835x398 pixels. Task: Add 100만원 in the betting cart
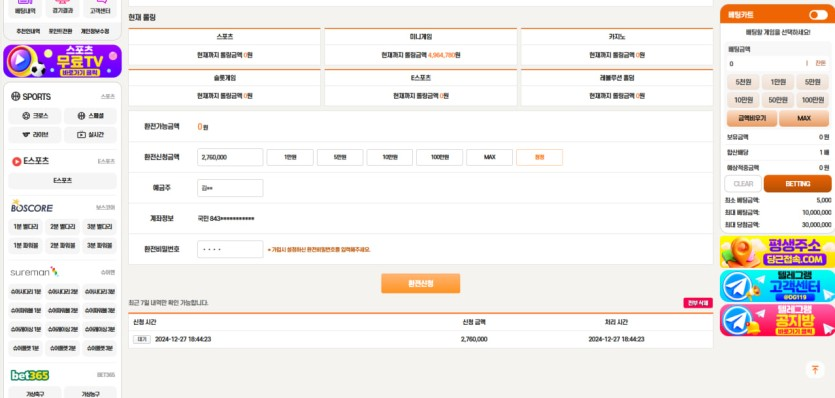813,100
